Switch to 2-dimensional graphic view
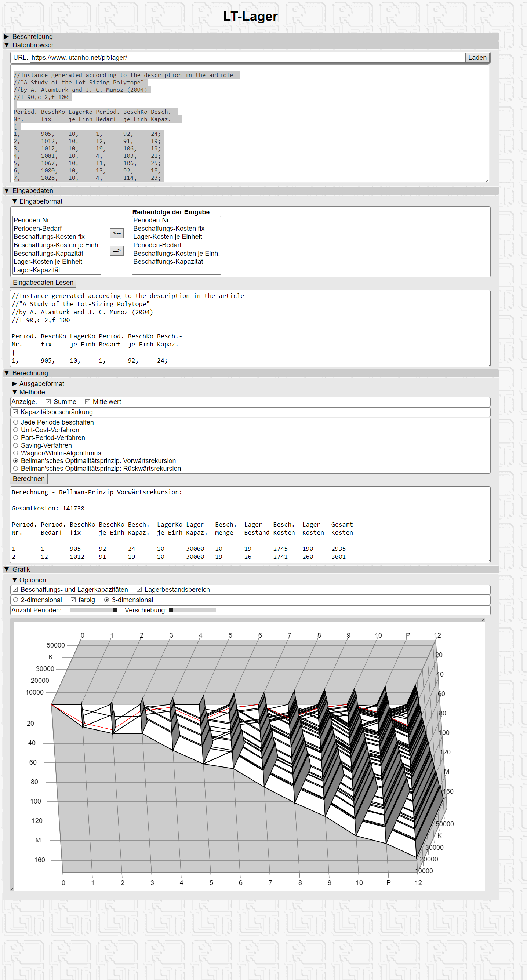Viewport: 527px width, 980px height. (x=16, y=600)
